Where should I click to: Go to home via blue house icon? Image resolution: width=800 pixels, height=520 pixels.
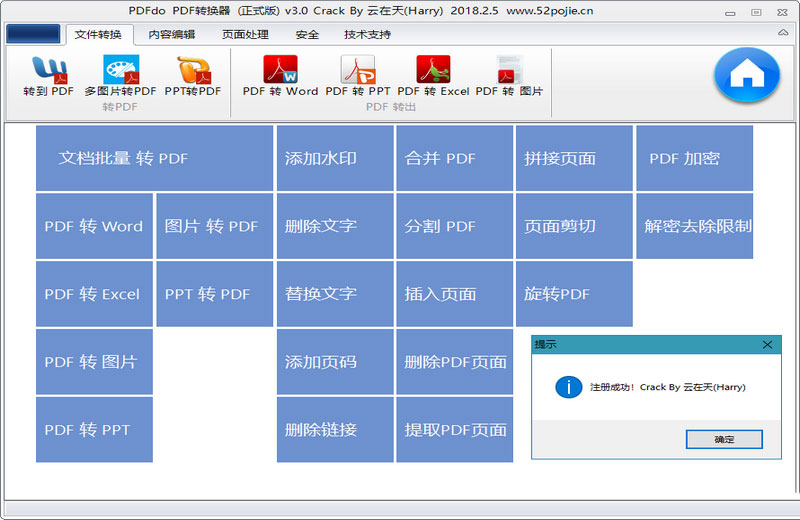tap(747, 75)
